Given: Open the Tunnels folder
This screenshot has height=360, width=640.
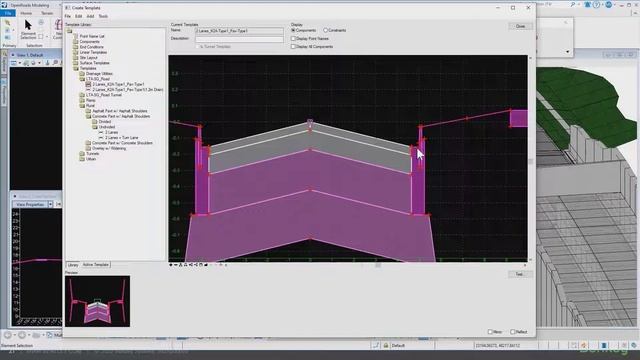Looking at the screenshot, I should [x=92, y=153].
